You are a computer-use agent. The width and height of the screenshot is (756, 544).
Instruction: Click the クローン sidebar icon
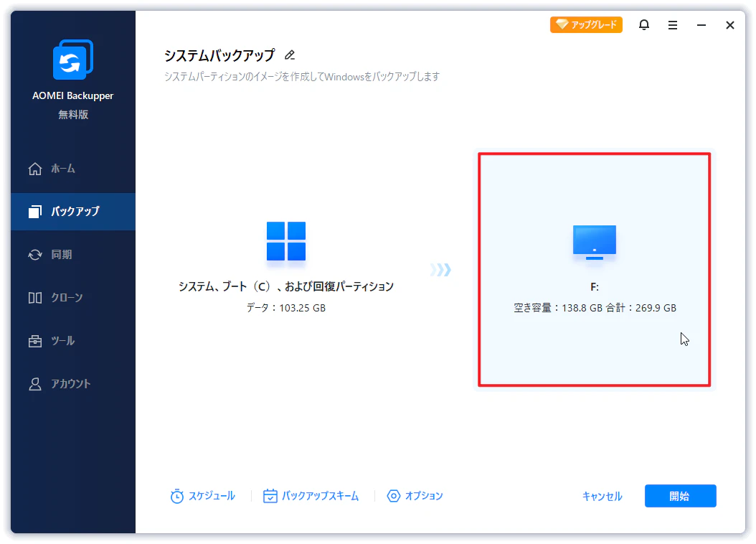(34, 298)
